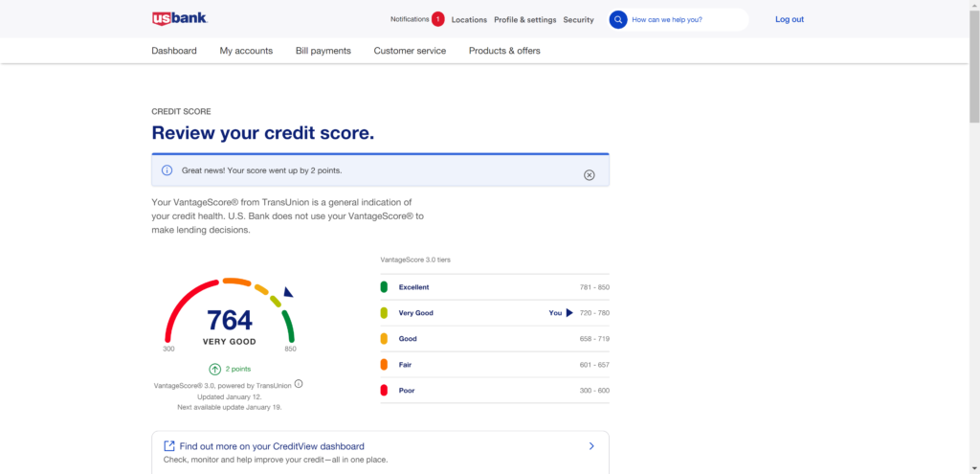Click the info icon in the alert banner

(x=167, y=170)
